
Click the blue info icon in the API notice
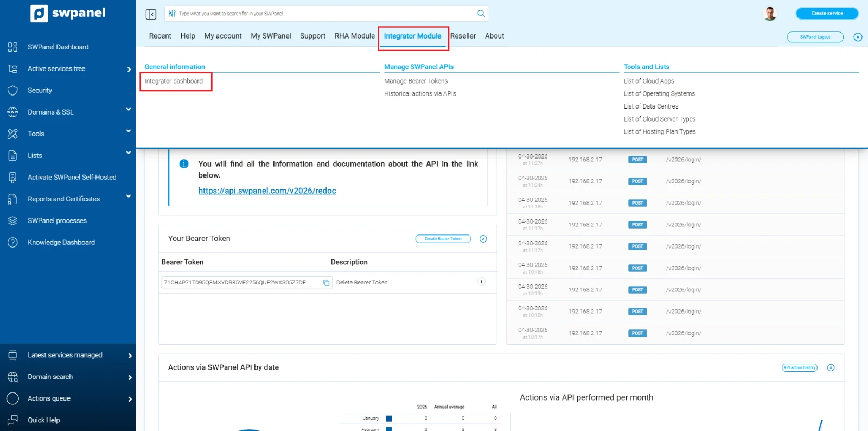click(x=184, y=163)
